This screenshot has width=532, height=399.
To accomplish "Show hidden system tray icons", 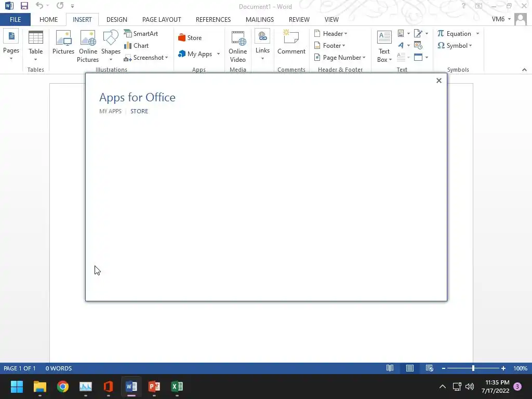I will pos(443,387).
